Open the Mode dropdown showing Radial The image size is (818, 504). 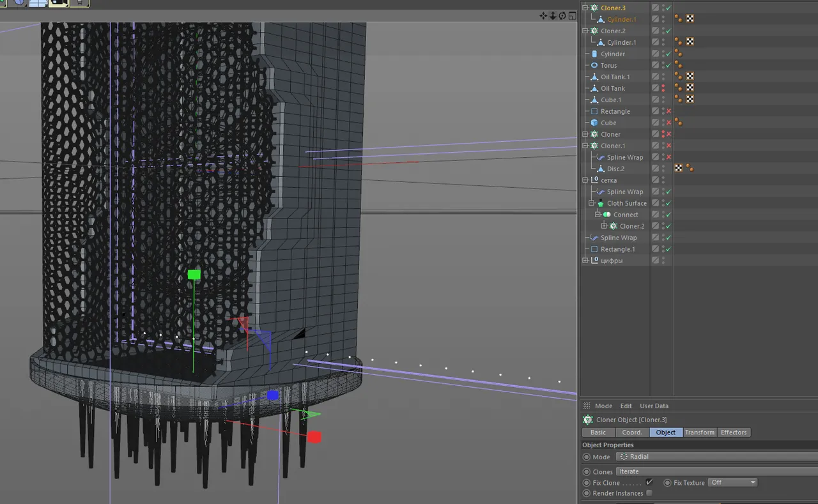(716, 457)
